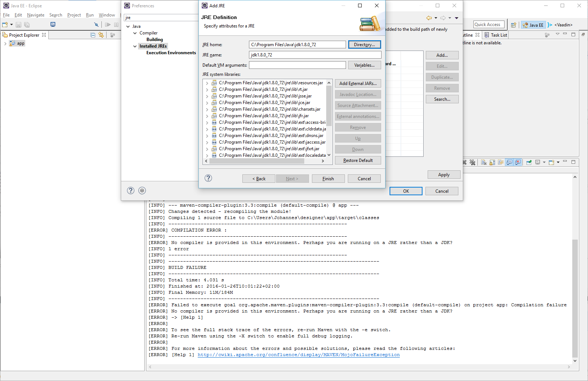
Task: Click Add... in Installed JREs page
Action: point(442,55)
